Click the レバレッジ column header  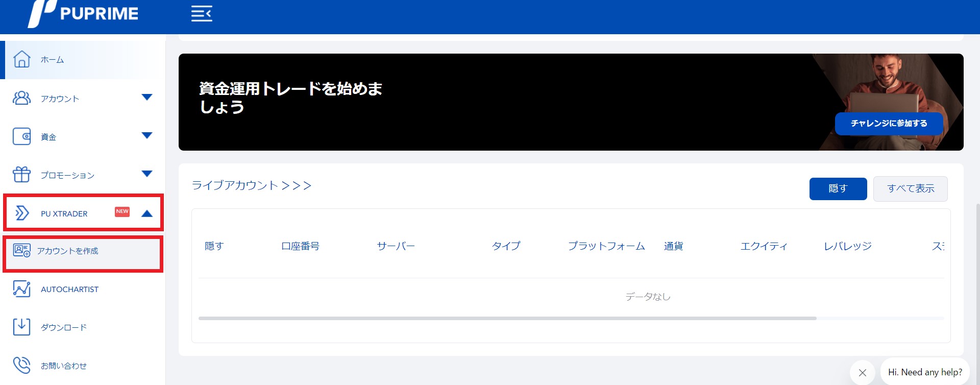click(848, 246)
